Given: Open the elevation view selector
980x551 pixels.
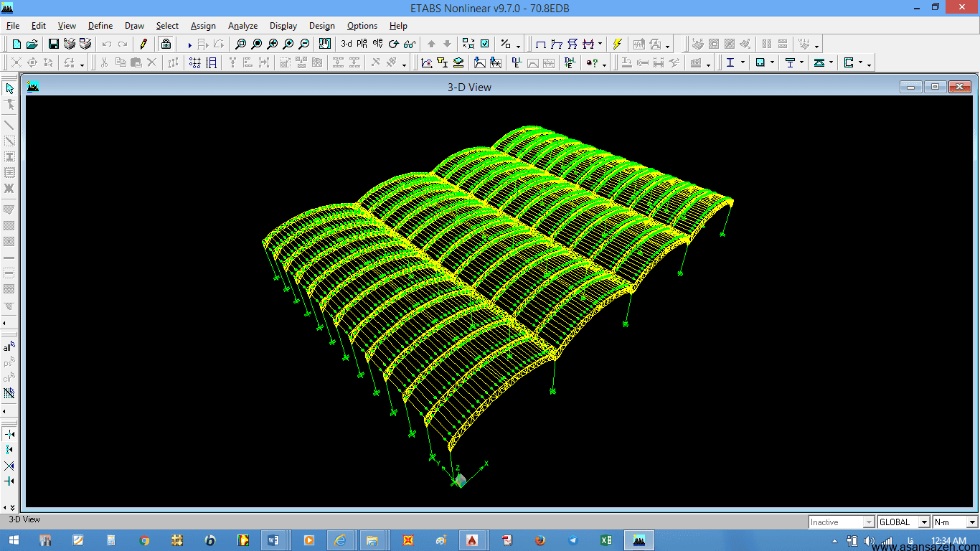Looking at the screenshot, I should (377, 44).
